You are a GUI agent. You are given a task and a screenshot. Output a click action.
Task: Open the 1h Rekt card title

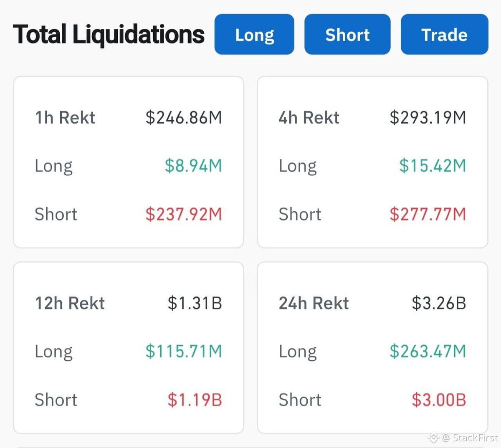[65, 117]
